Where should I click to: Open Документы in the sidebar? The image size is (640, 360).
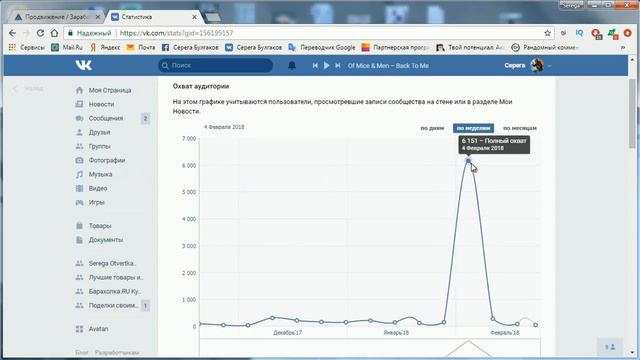pos(106,240)
